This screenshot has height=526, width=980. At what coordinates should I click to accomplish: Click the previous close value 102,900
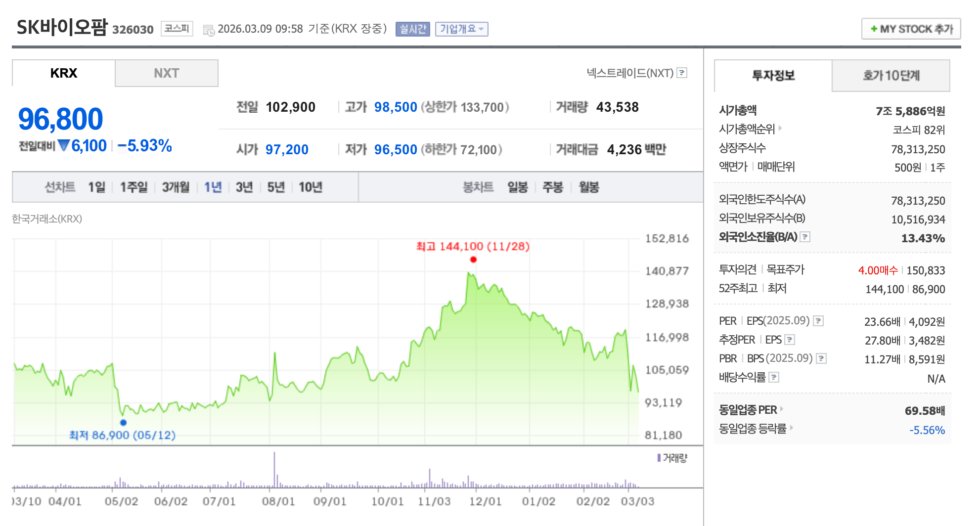(x=291, y=107)
